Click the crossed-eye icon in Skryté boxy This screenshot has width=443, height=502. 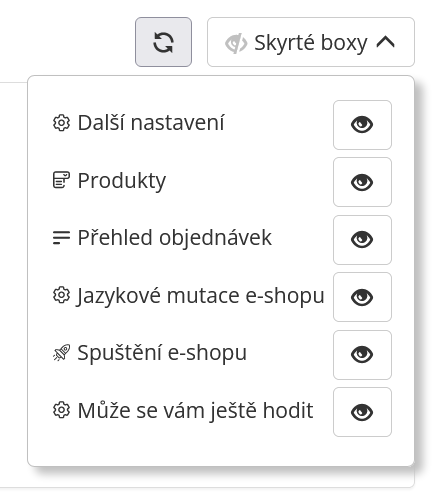pos(236,43)
